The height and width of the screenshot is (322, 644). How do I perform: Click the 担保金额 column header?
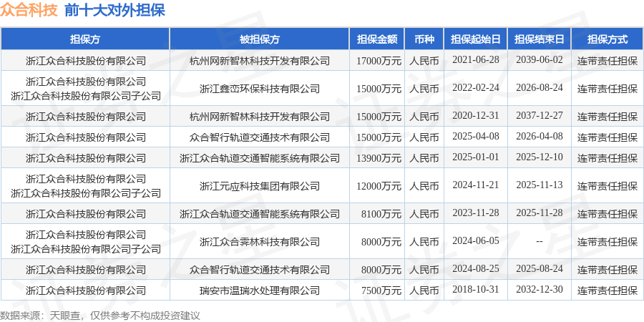[x=377, y=39]
